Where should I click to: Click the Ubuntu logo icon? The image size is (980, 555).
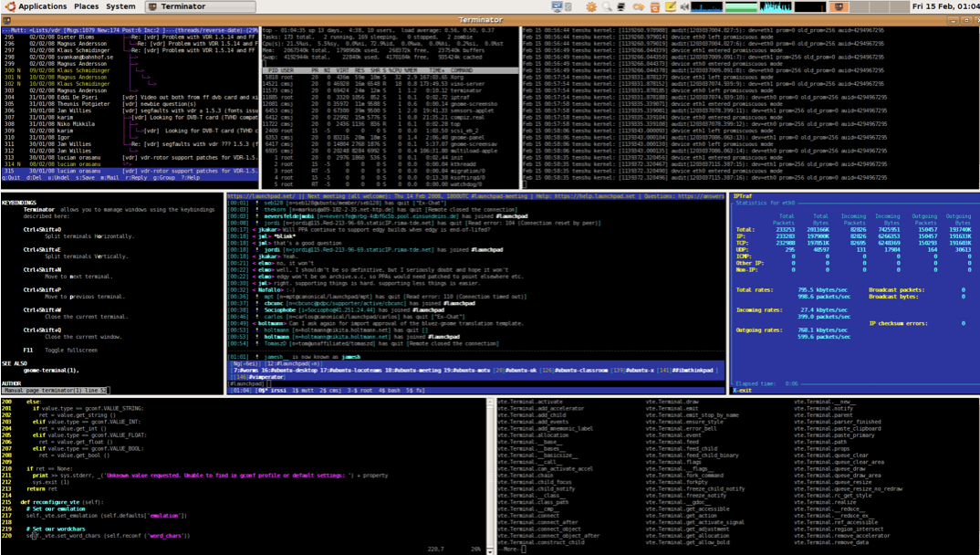(x=10, y=6)
